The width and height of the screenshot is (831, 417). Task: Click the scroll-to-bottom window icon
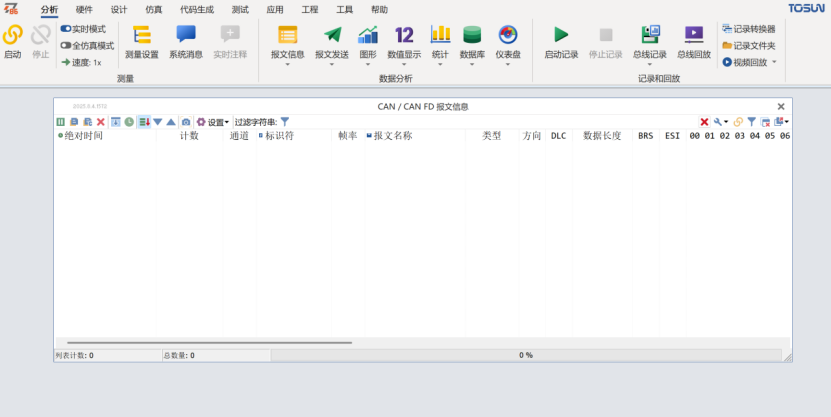tap(116, 122)
